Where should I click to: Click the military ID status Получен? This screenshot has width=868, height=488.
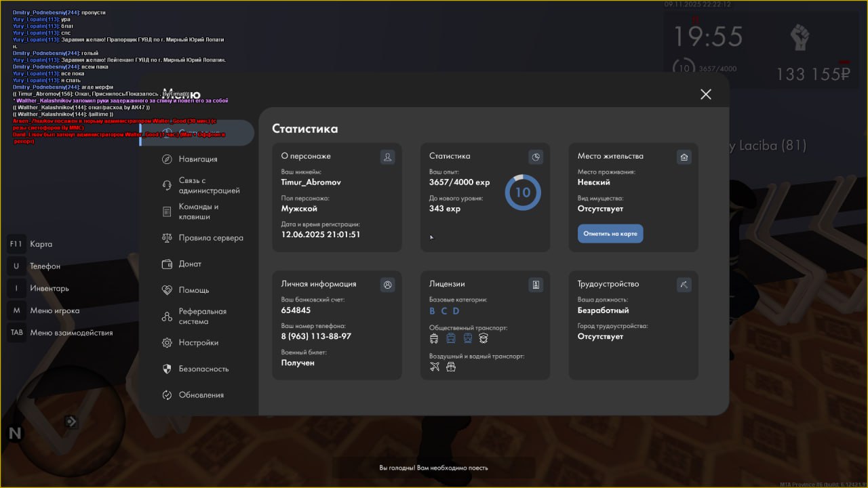(x=298, y=363)
